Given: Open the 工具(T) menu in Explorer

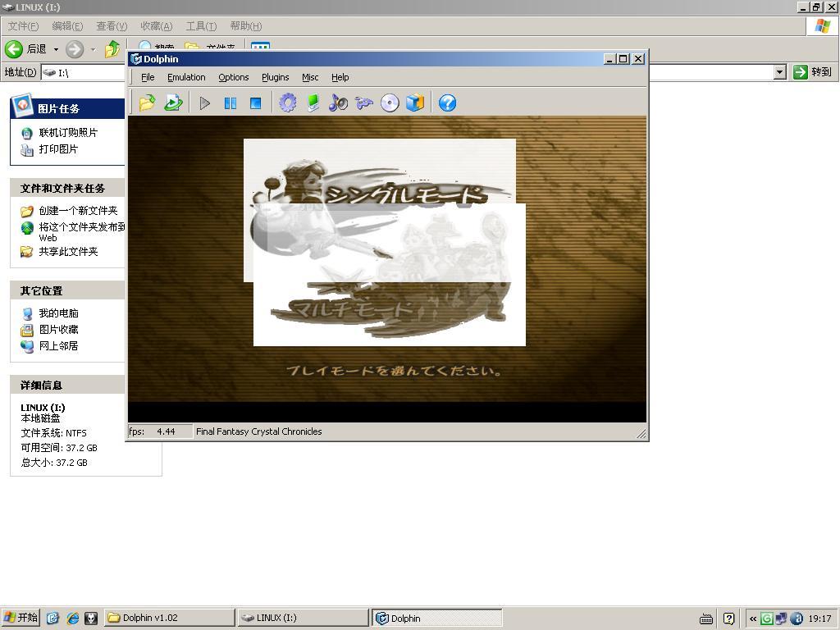Looking at the screenshot, I should 201,26.
